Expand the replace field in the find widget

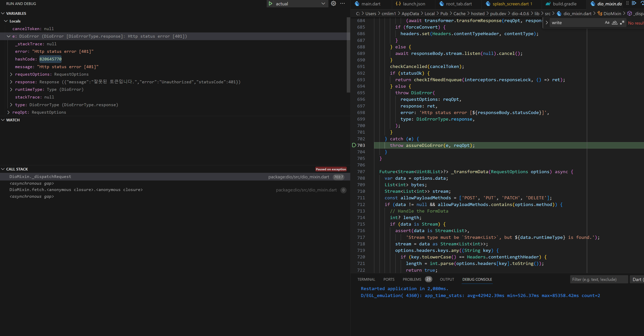[547, 22]
